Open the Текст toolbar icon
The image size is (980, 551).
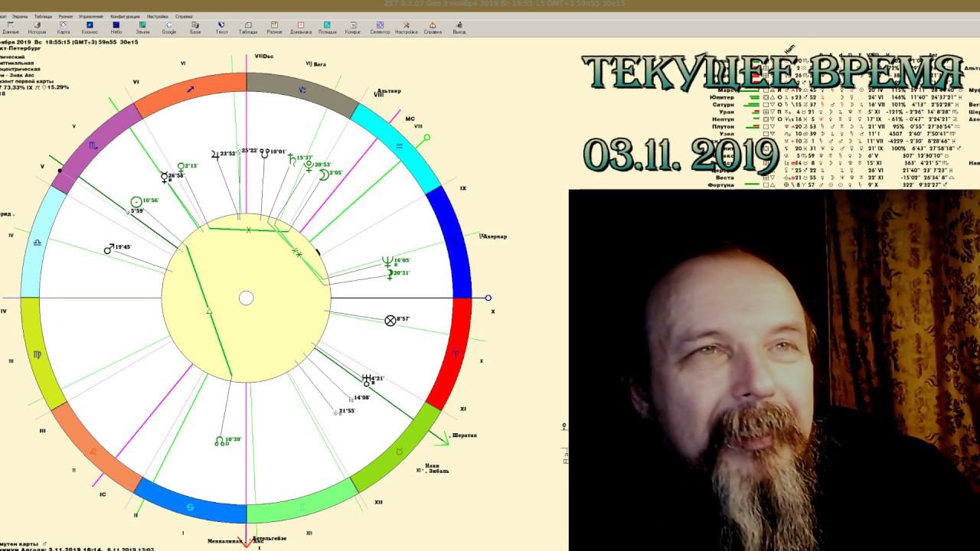coord(222,28)
